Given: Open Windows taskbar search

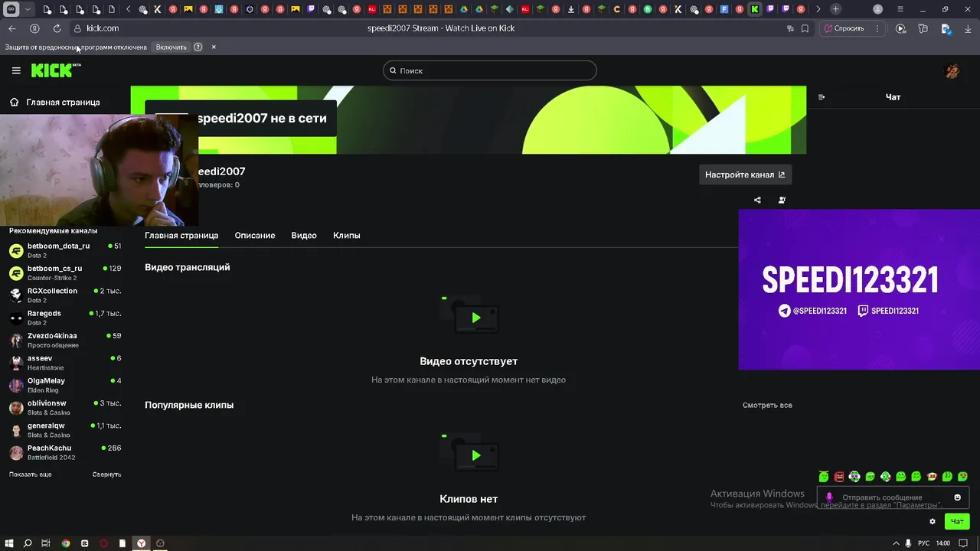Looking at the screenshot, I should click(28, 543).
